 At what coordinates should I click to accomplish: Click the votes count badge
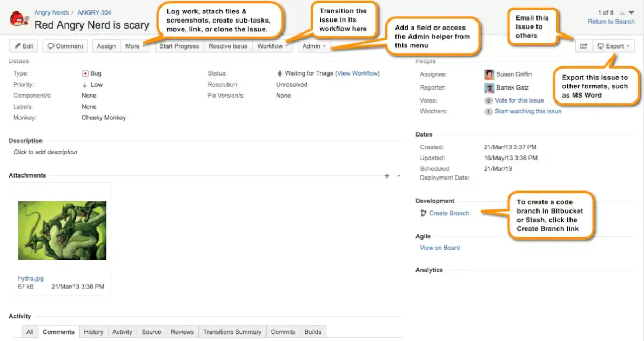click(488, 100)
